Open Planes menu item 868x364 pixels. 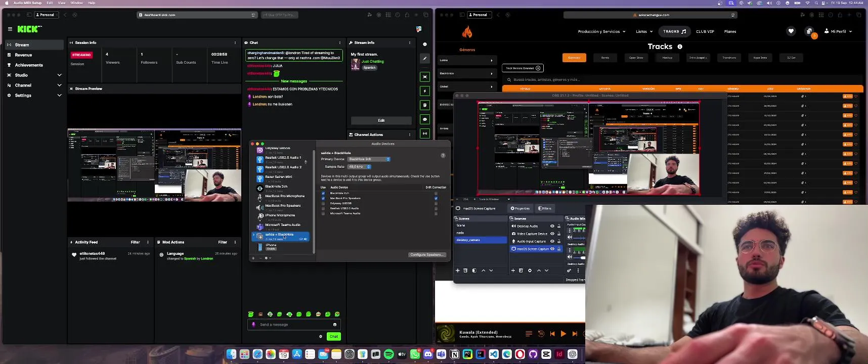point(730,31)
